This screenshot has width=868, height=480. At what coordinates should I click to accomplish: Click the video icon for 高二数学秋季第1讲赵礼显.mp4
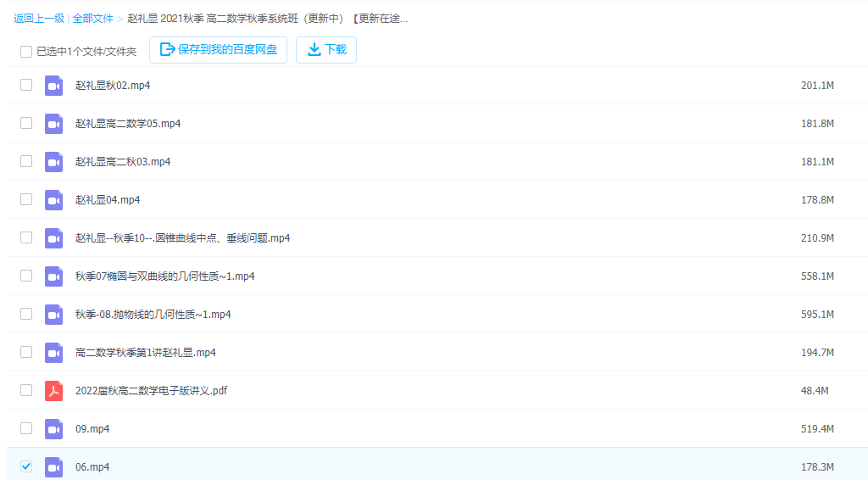tap(54, 353)
